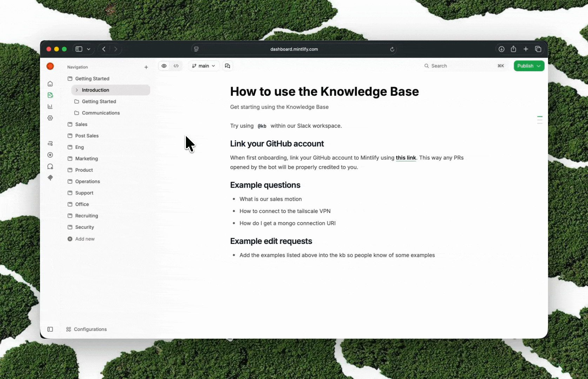588x379 pixels.
Task: Toggle the preview eye mode
Action: click(164, 66)
